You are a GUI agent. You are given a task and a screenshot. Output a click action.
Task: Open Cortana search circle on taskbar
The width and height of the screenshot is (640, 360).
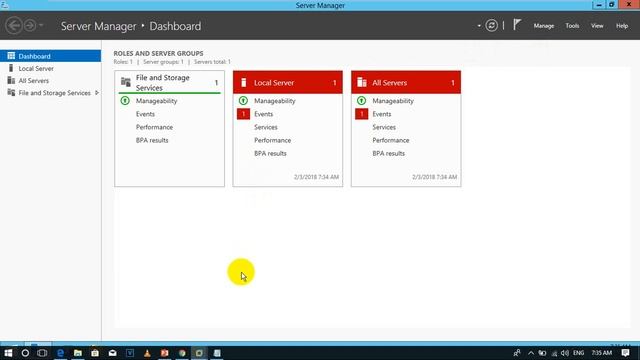[x=25, y=353]
